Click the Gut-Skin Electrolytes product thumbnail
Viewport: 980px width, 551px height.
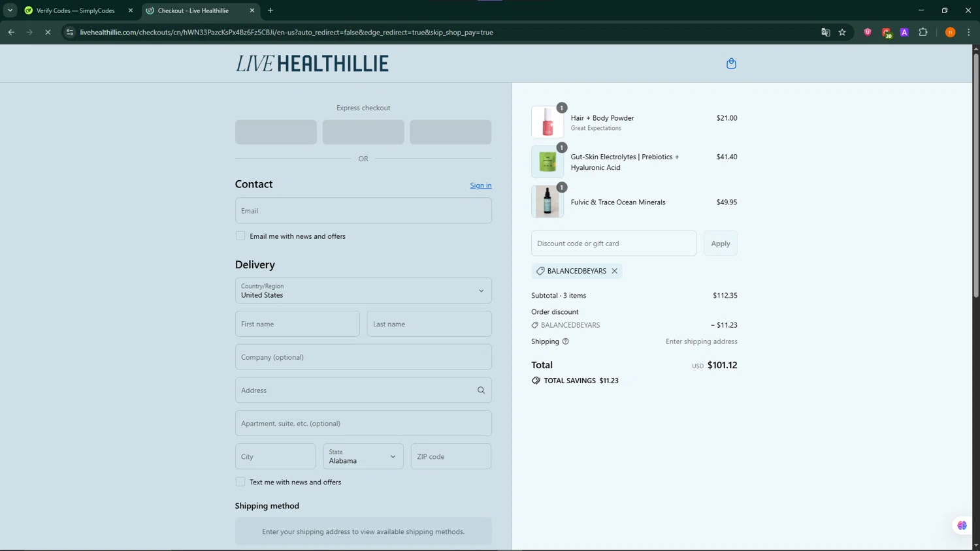pyautogui.click(x=547, y=161)
